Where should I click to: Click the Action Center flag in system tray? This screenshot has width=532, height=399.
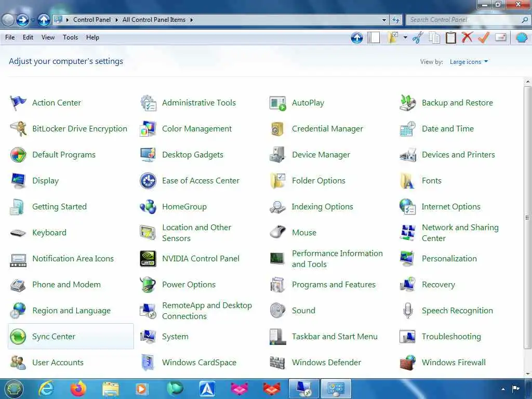click(x=516, y=389)
